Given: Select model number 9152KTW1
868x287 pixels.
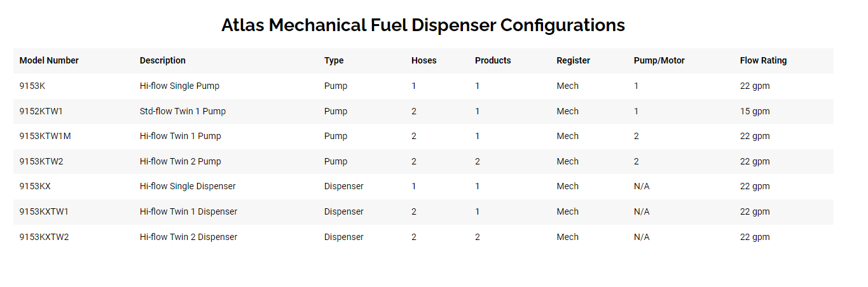Looking at the screenshot, I should coord(41,111).
